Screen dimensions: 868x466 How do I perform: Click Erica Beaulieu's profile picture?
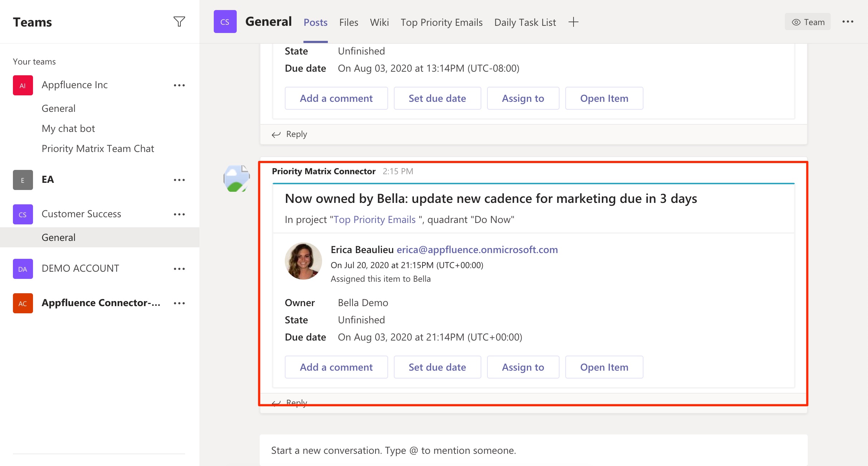click(303, 261)
